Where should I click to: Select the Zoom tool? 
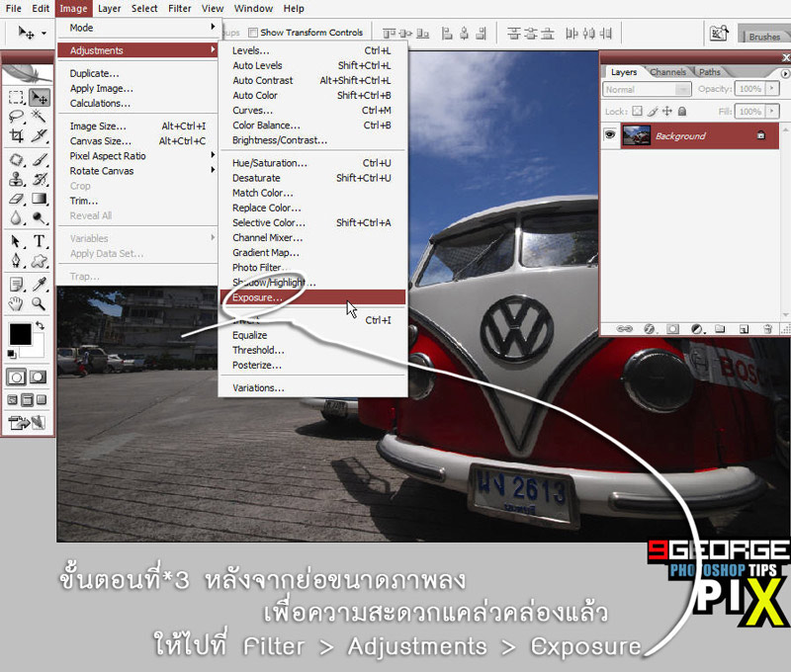click(40, 303)
